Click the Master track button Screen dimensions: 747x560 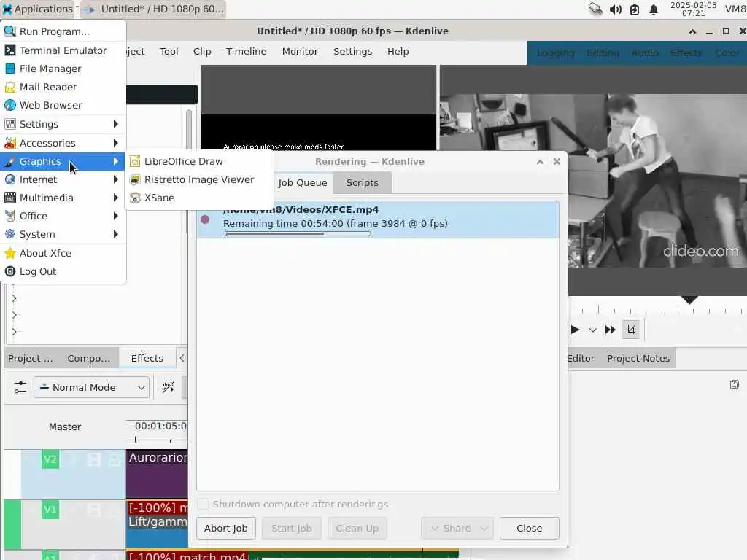tap(65, 427)
